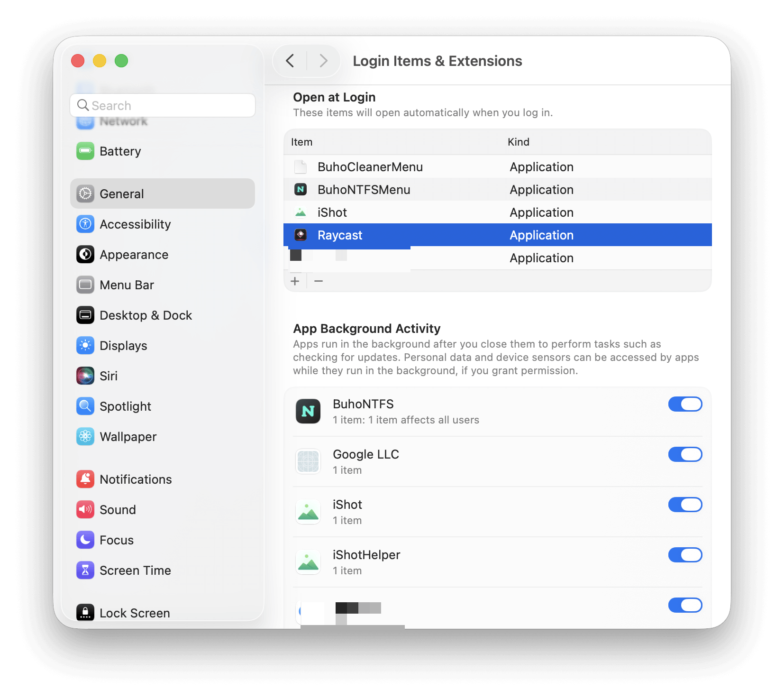Turn off Google LLC background toggle
The width and height of the screenshot is (784, 699).
click(x=685, y=454)
